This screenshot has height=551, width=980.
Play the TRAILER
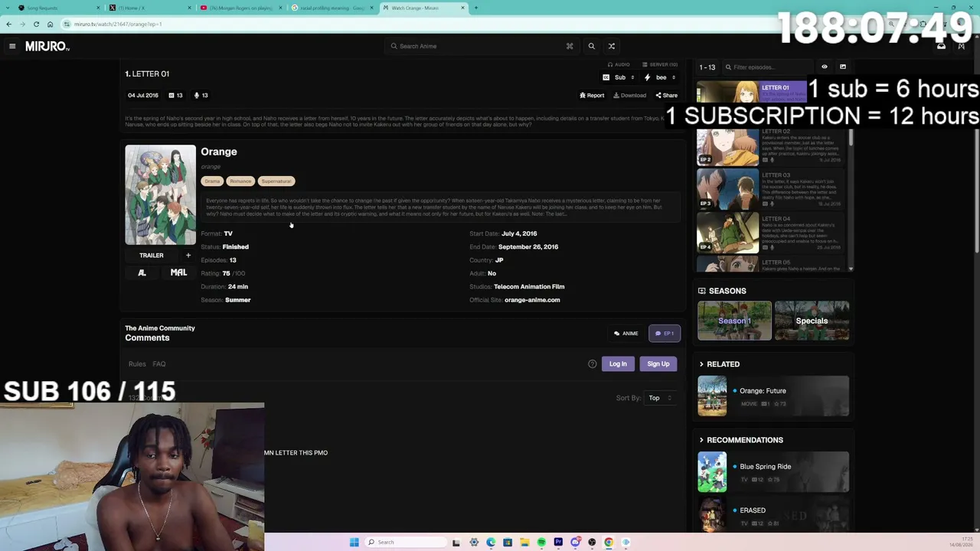(152, 256)
